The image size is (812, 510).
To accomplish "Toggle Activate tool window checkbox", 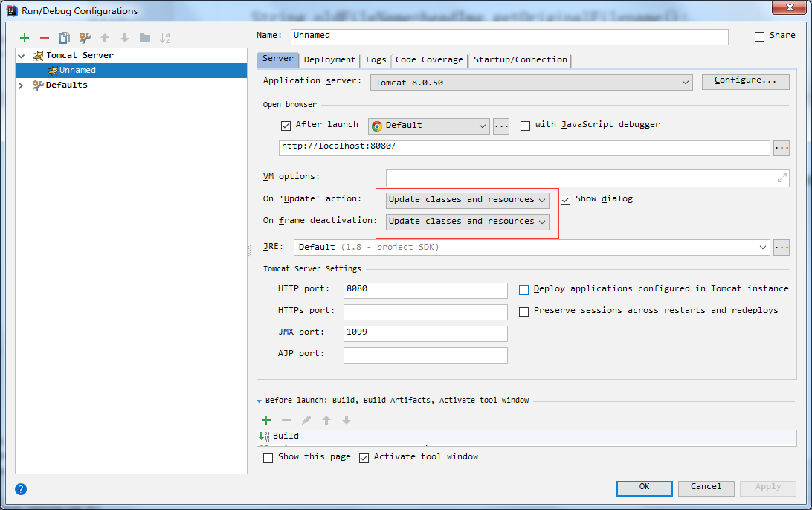I will tap(364, 458).
